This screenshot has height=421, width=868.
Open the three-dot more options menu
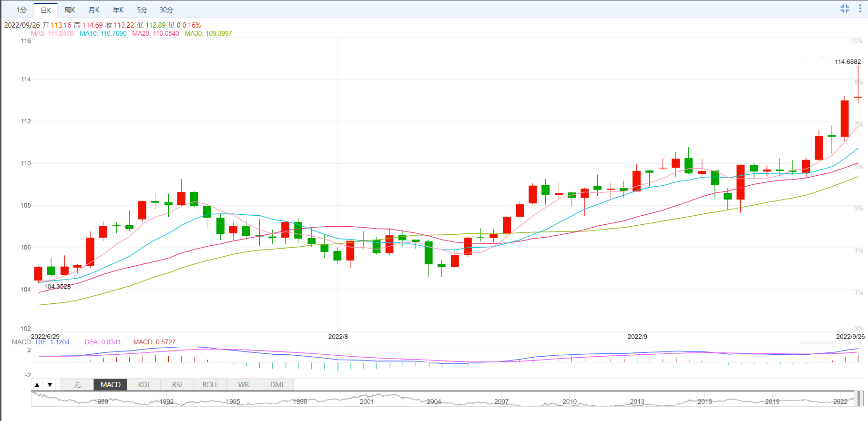click(x=860, y=9)
